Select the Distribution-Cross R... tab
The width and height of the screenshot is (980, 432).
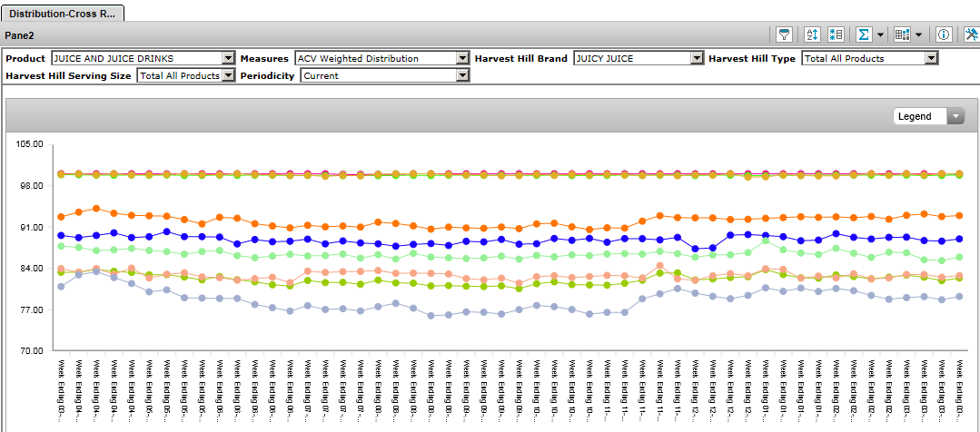(x=63, y=12)
